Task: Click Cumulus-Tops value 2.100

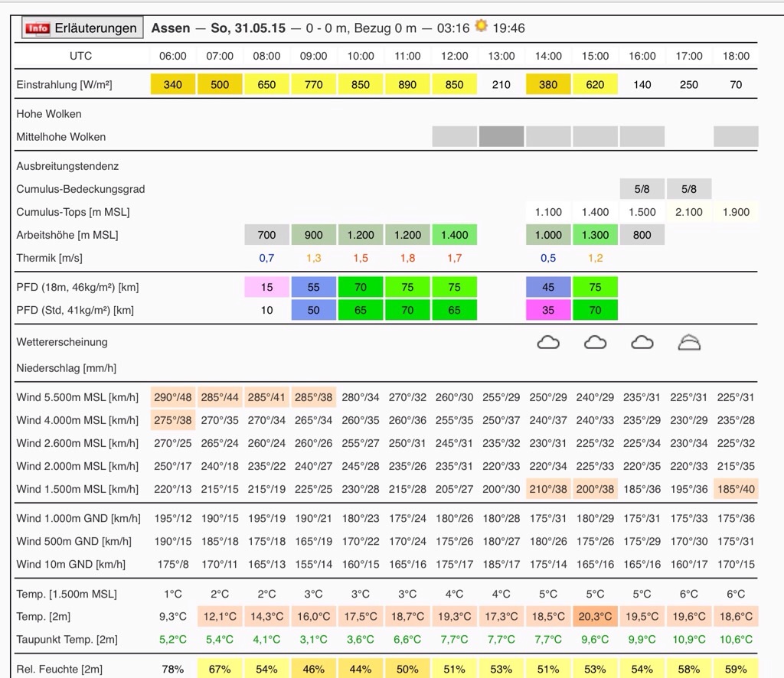Action: click(x=689, y=212)
